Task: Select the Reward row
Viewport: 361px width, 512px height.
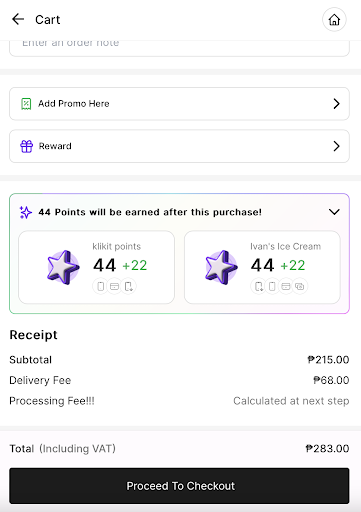Action: (179, 146)
